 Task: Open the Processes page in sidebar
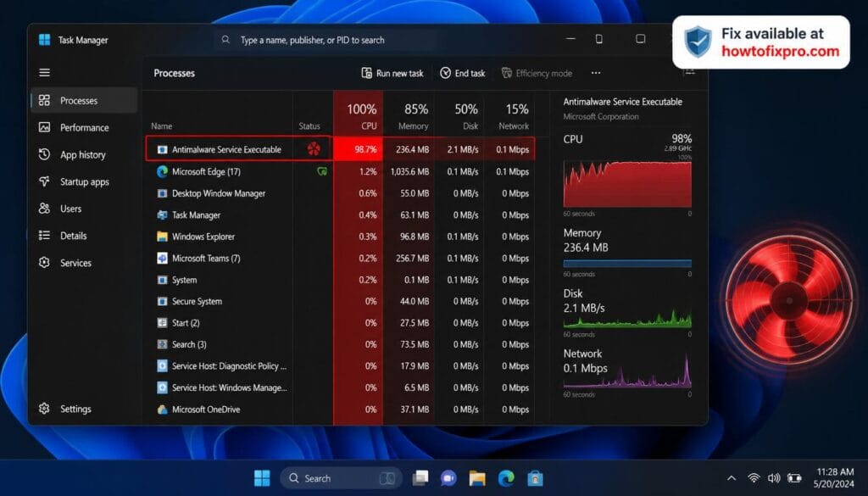(84, 100)
